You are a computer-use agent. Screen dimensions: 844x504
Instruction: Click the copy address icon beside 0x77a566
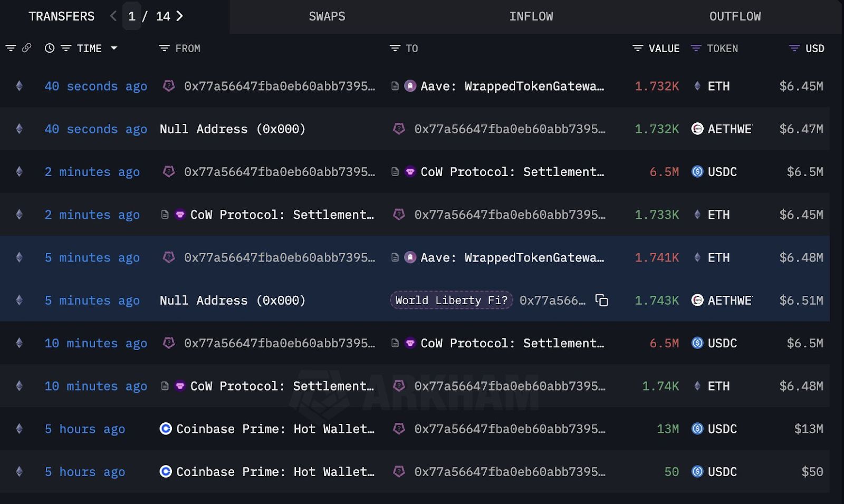point(601,301)
